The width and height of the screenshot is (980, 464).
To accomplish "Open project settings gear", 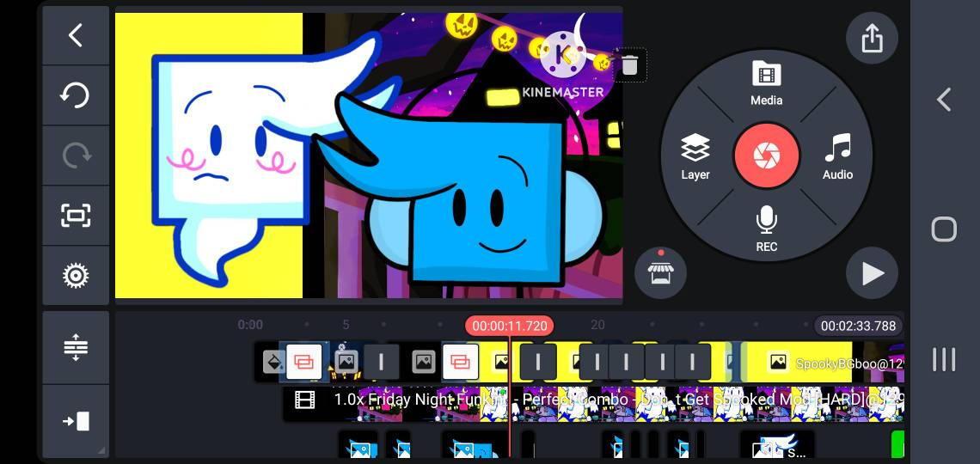I will [76, 276].
